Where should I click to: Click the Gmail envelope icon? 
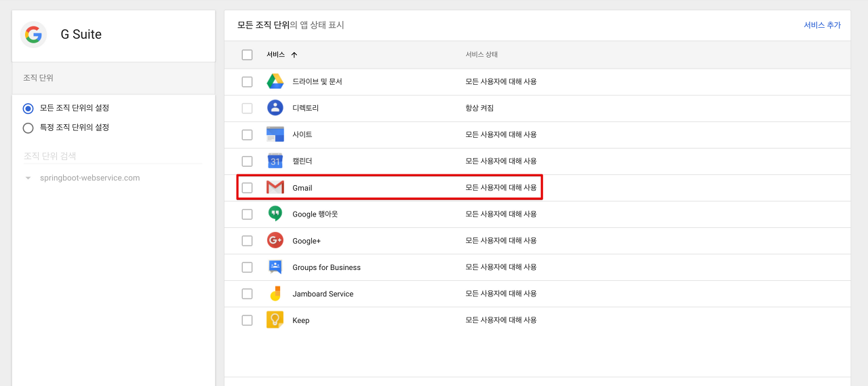[275, 187]
